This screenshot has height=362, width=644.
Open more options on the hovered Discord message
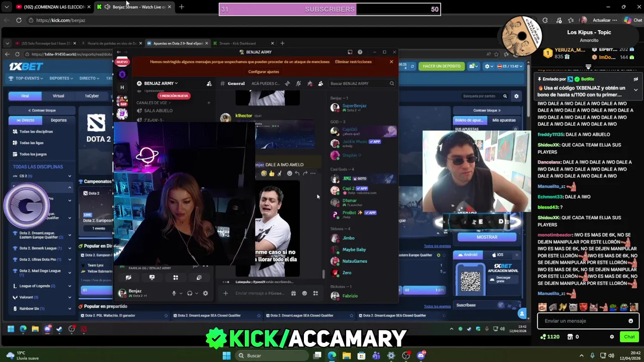pos(313,173)
